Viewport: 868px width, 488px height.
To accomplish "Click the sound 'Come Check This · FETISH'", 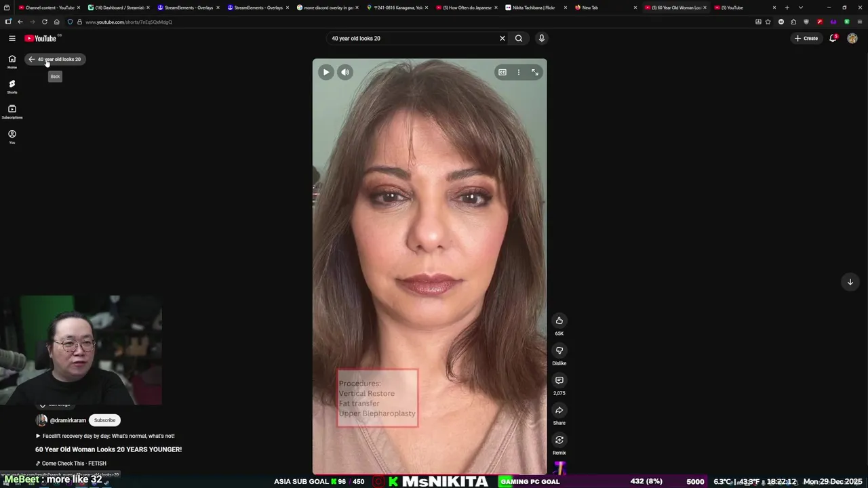I will 71,464.
